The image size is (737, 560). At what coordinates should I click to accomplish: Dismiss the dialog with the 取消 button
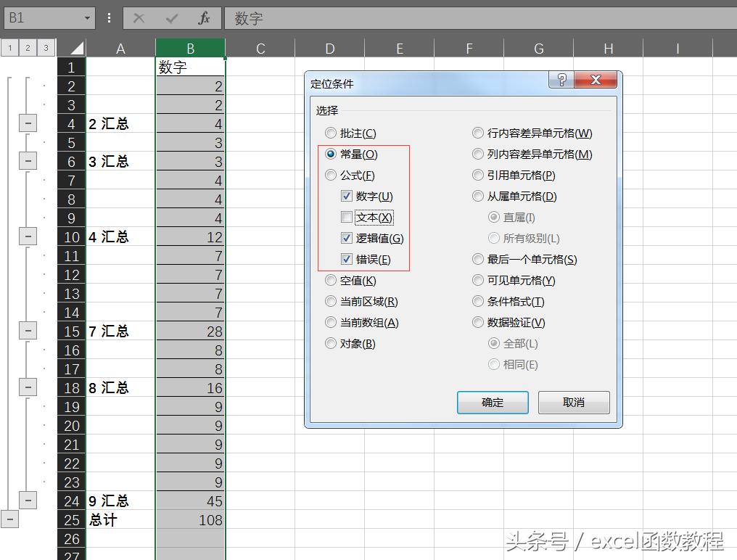pos(574,403)
